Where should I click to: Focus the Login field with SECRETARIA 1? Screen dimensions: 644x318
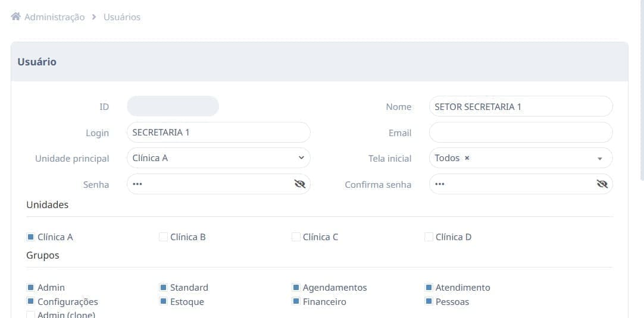218,133
